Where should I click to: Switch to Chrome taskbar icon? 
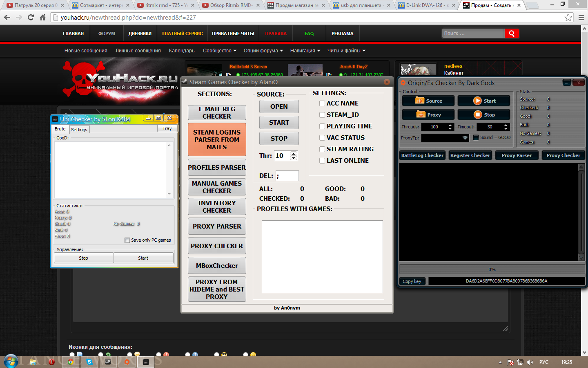tap(70, 362)
